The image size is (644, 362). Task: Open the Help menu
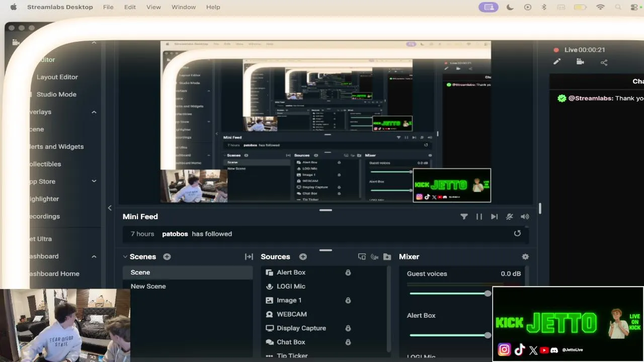click(x=213, y=7)
